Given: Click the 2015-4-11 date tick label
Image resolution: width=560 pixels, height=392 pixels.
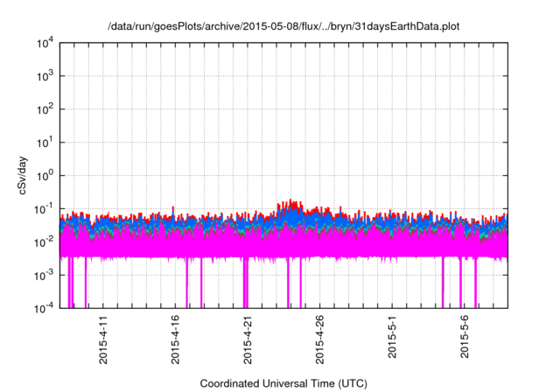Looking at the screenshot, I should click(103, 339).
